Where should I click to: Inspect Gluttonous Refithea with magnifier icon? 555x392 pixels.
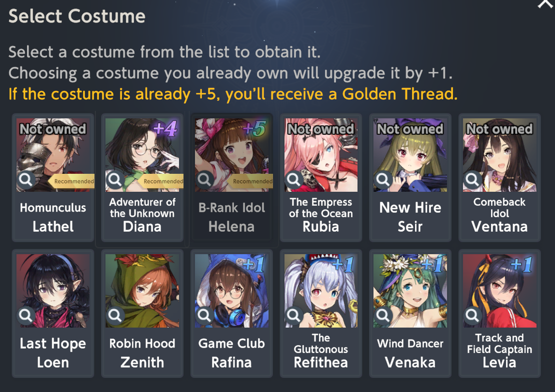[294, 315]
